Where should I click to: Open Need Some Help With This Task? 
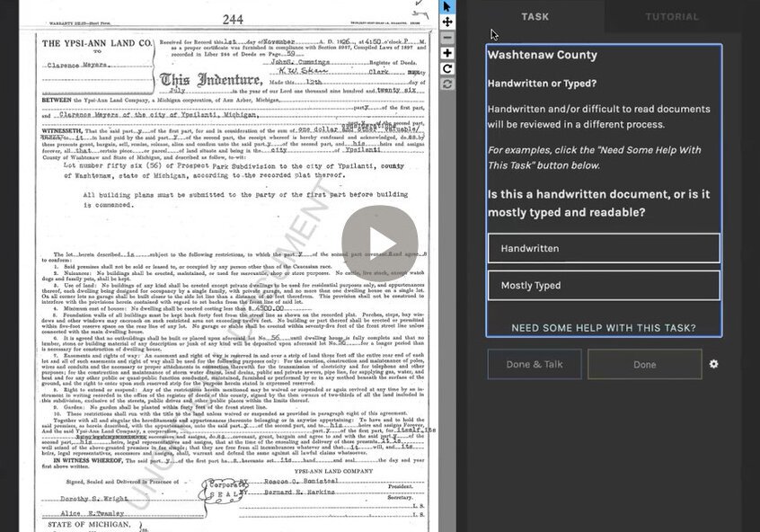pos(603,328)
